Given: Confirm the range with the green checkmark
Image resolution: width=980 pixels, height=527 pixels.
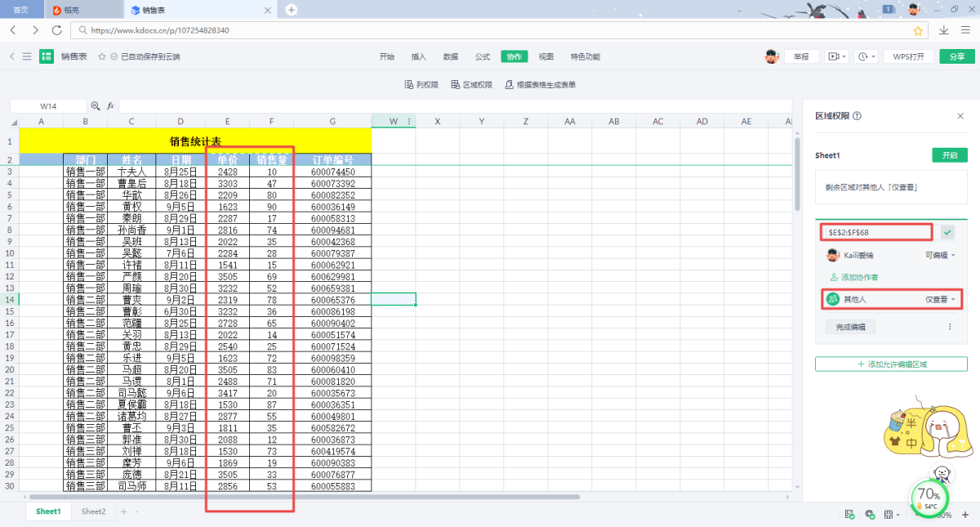Looking at the screenshot, I should coord(947,232).
